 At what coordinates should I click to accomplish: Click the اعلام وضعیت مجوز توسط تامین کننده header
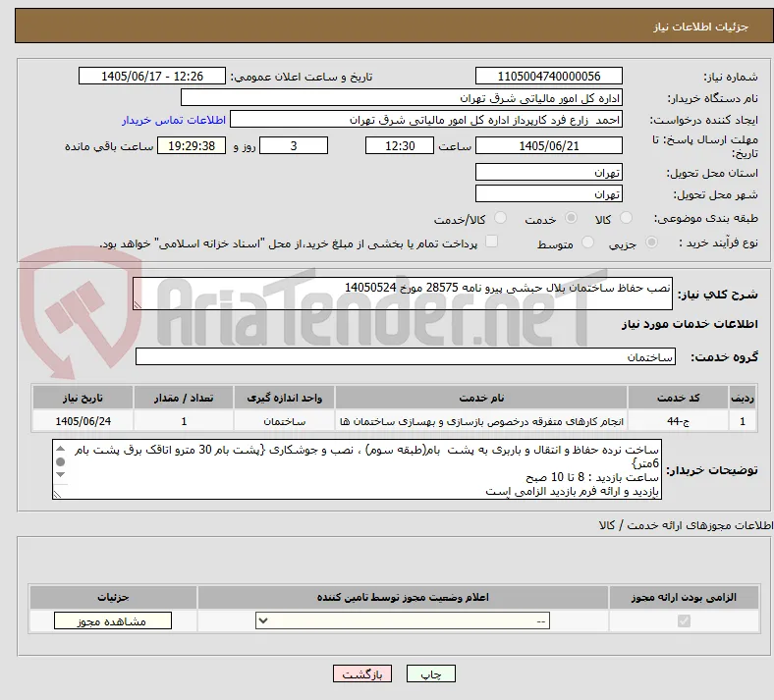[403, 597]
